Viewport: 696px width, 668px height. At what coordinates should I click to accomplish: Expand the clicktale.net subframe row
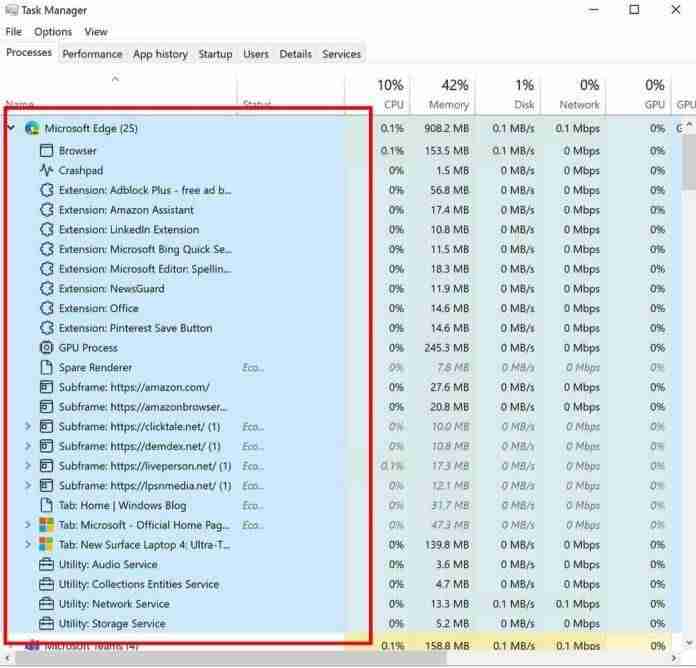tap(28, 427)
